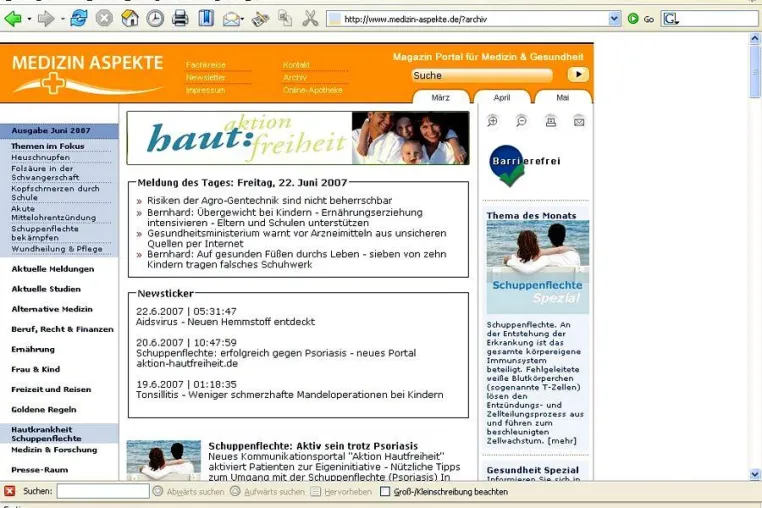Enable Groß-/Kleinschreibung beachten checkbox

click(385, 491)
